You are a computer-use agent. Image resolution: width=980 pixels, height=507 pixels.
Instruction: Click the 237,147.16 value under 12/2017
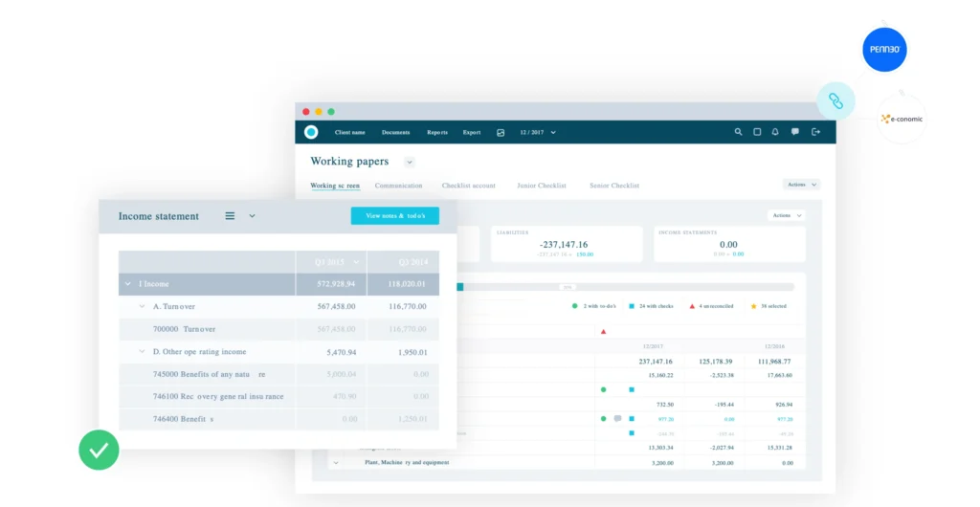coord(656,361)
